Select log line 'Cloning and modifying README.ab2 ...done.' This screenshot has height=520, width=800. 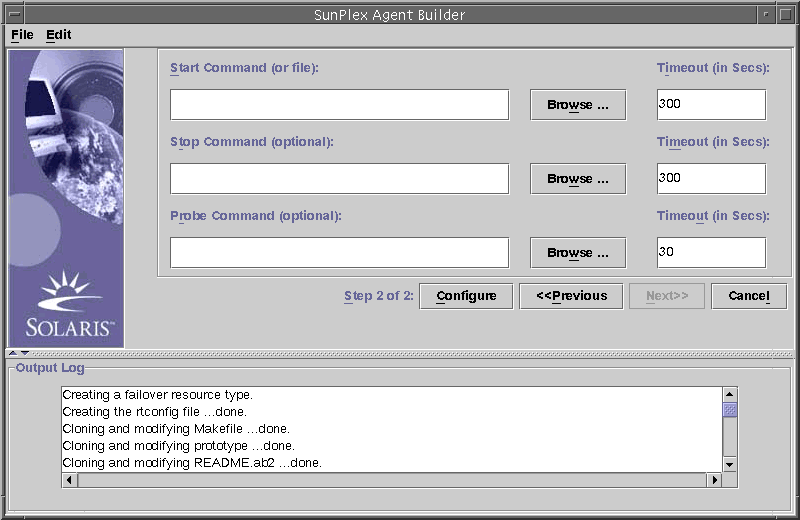coord(192,463)
